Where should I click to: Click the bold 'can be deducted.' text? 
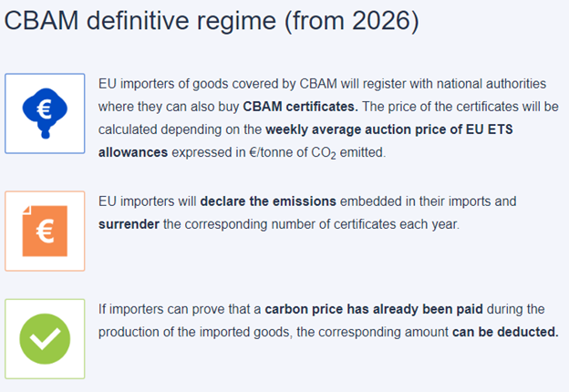[505, 332]
